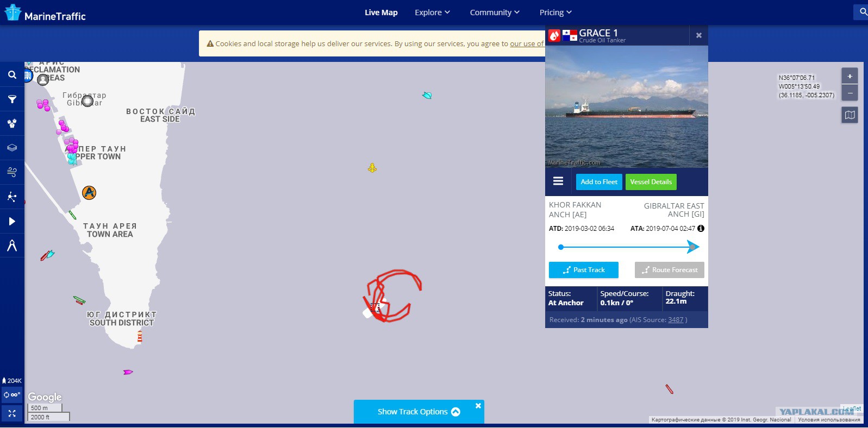868x428 pixels.
Task: Select the yellow anchorage marker on map
Action: coord(372,168)
